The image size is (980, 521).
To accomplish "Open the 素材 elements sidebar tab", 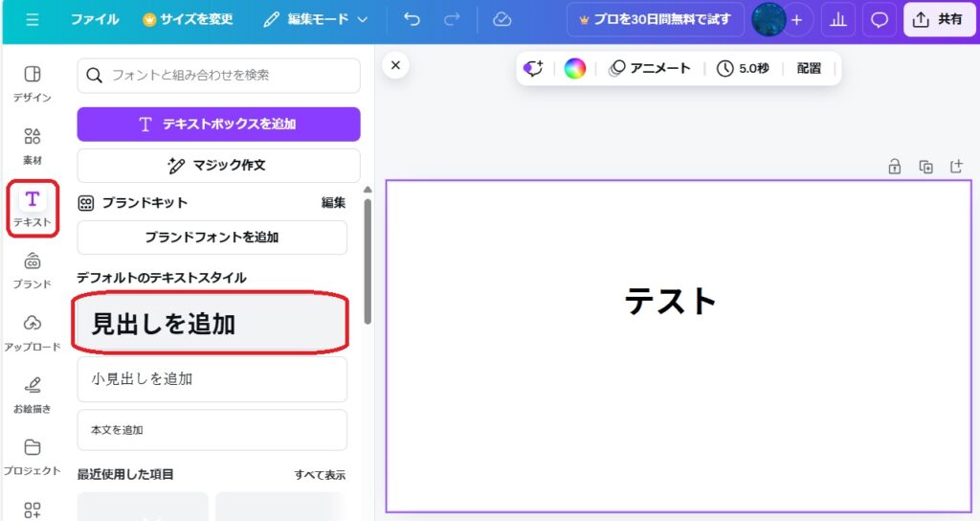I will tap(32, 146).
